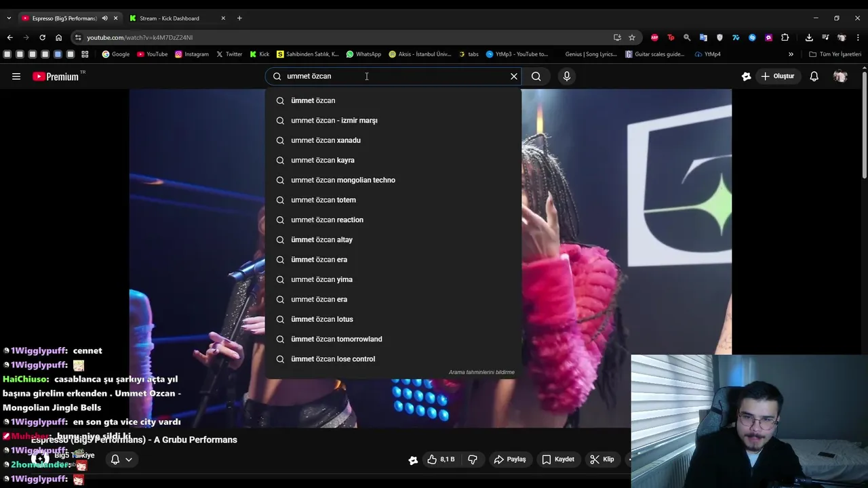868x488 pixels.
Task: Open notification preferences dropdown beside channel
Action: tap(121, 460)
